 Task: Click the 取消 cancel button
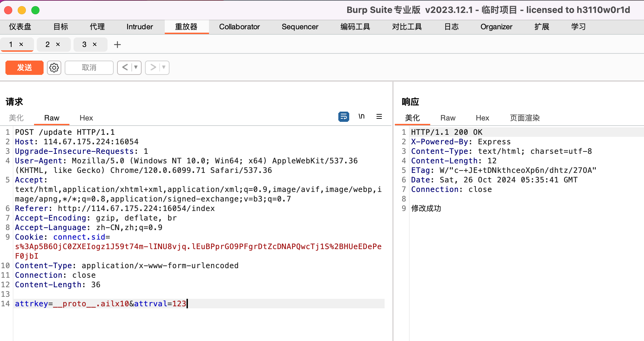pos(89,67)
